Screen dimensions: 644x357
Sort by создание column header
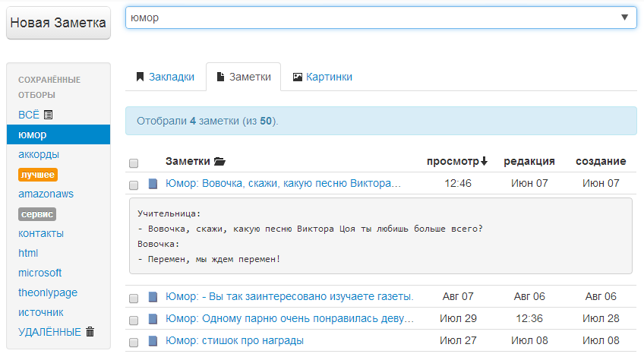[601, 161]
